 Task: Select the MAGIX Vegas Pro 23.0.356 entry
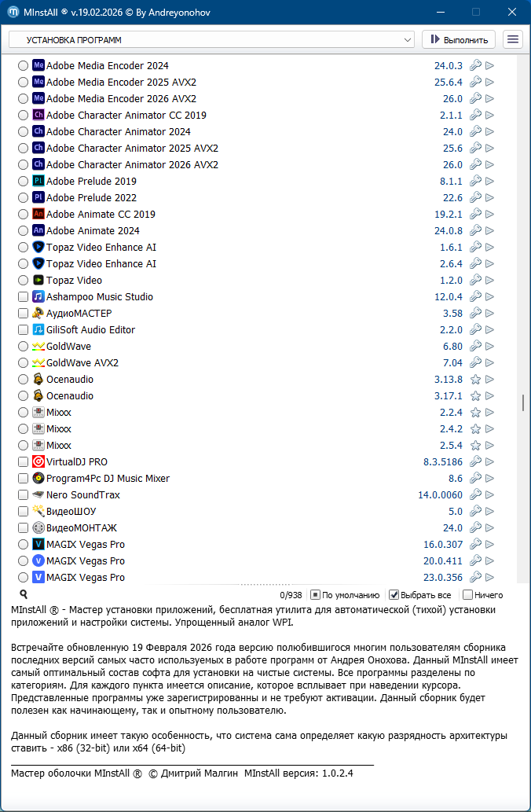click(85, 578)
